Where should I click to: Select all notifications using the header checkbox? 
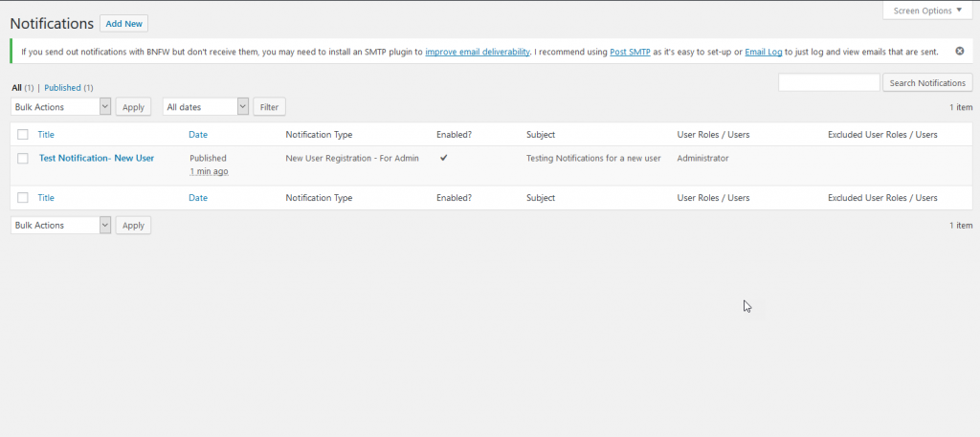23,135
